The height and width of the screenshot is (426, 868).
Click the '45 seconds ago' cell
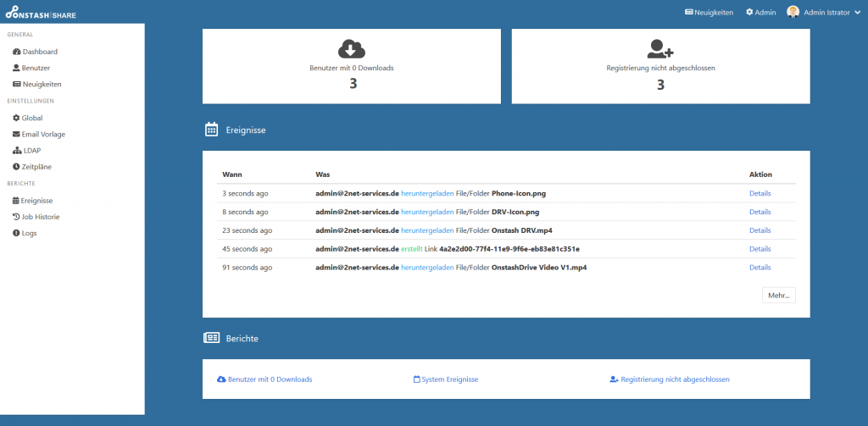click(248, 249)
